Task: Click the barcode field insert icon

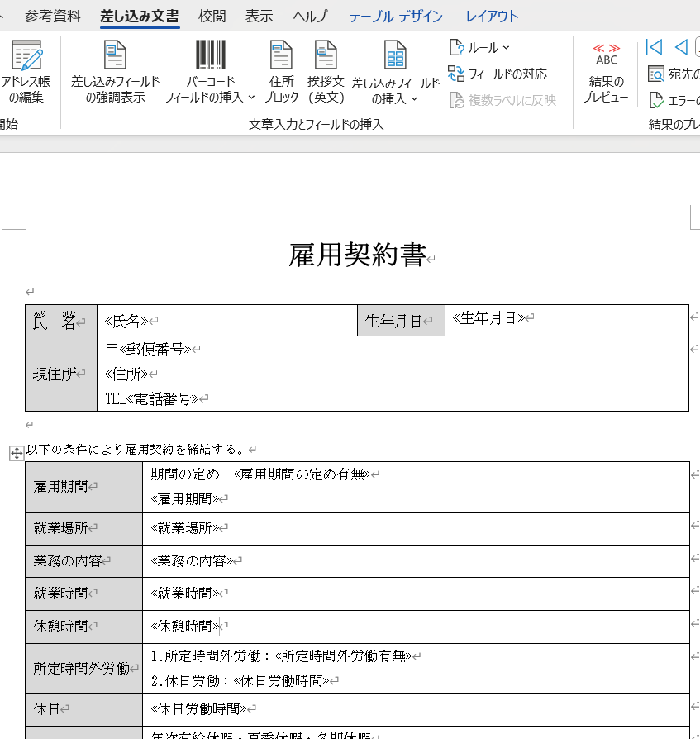Action: tap(210, 55)
